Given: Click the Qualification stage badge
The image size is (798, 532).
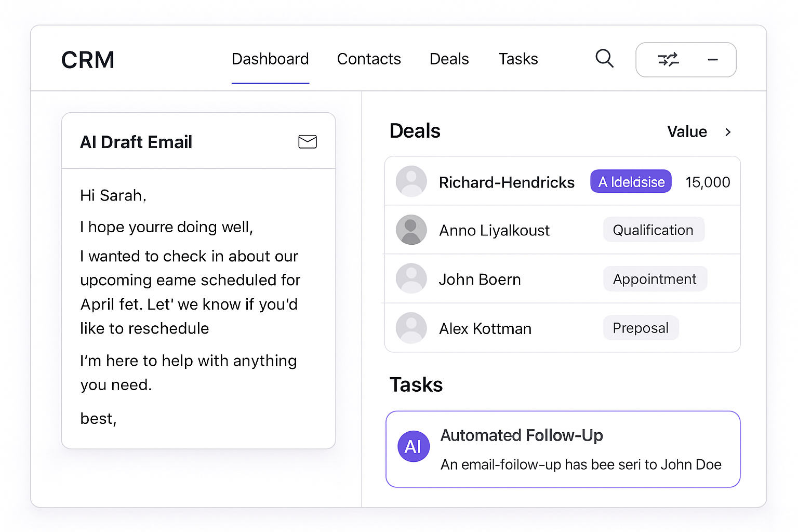Looking at the screenshot, I should pos(654,230).
